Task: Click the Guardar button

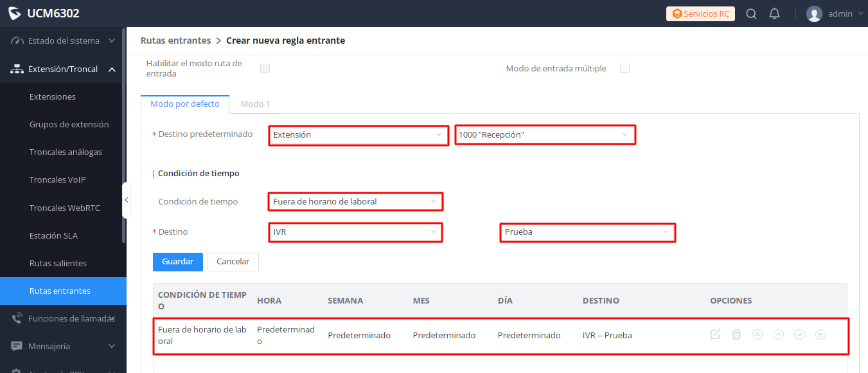Action: tap(178, 262)
